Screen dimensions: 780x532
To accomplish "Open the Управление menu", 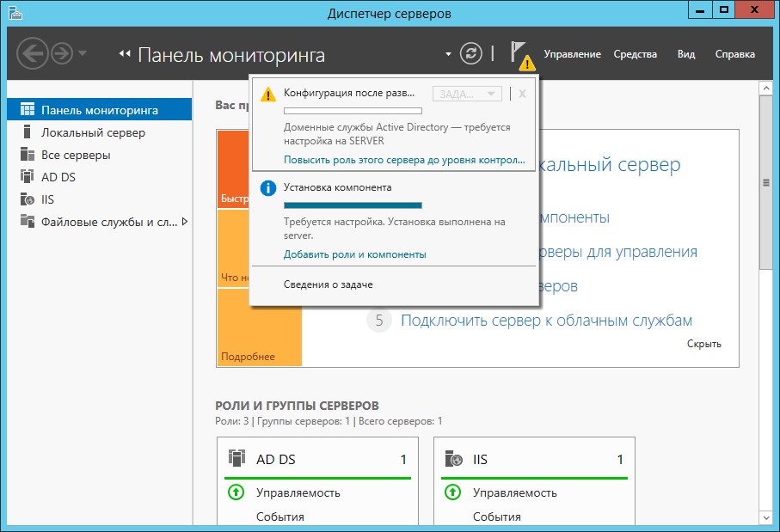I will (572, 54).
